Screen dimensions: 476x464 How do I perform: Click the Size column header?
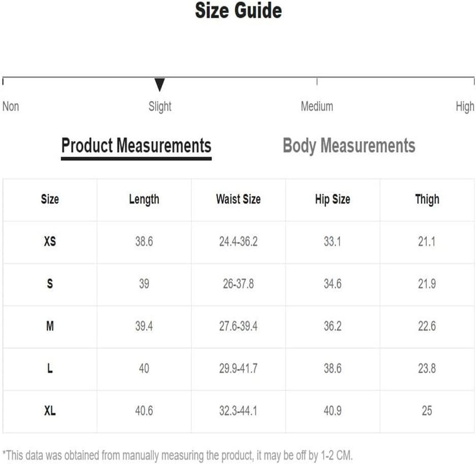(x=50, y=199)
